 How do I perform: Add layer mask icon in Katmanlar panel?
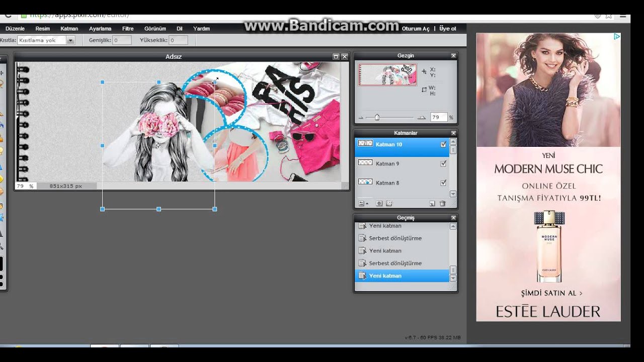(x=379, y=204)
